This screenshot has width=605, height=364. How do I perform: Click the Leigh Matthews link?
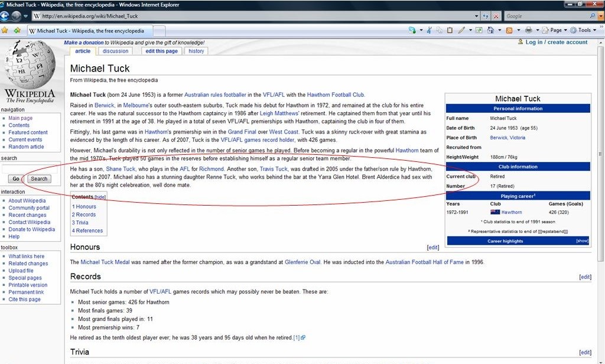pos(279,113)
